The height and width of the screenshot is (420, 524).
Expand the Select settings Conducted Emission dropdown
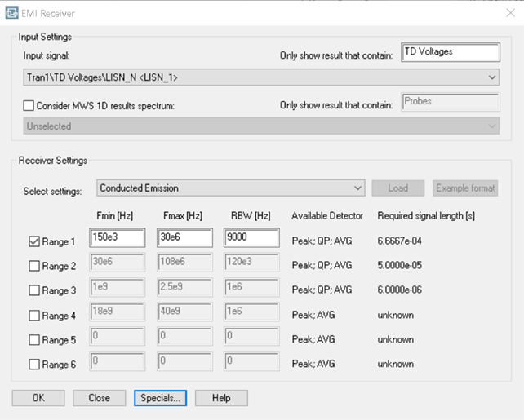(x=230, y=188)
